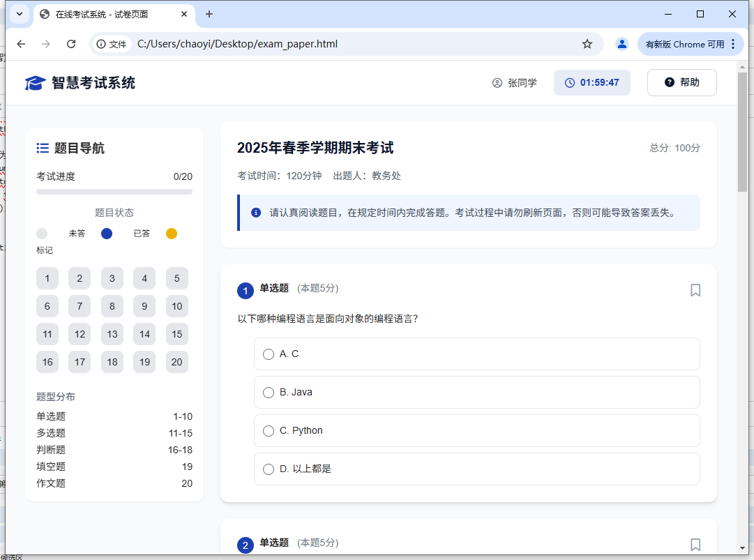Select option D. 以上都是 for question 1
This screenshot has width=754, height=560.
pos(476,469)
